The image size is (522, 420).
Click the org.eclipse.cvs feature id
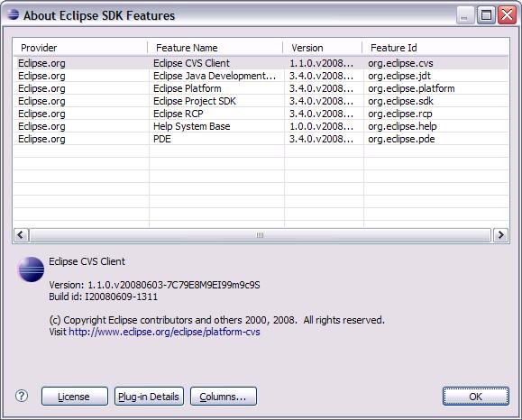tap(400, 63)
